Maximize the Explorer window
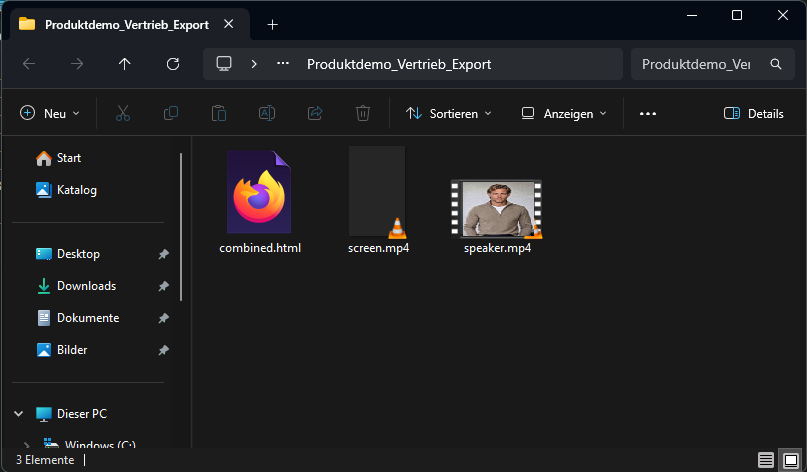The width and height of the screenshot is (807, 472). click(737, 15)
